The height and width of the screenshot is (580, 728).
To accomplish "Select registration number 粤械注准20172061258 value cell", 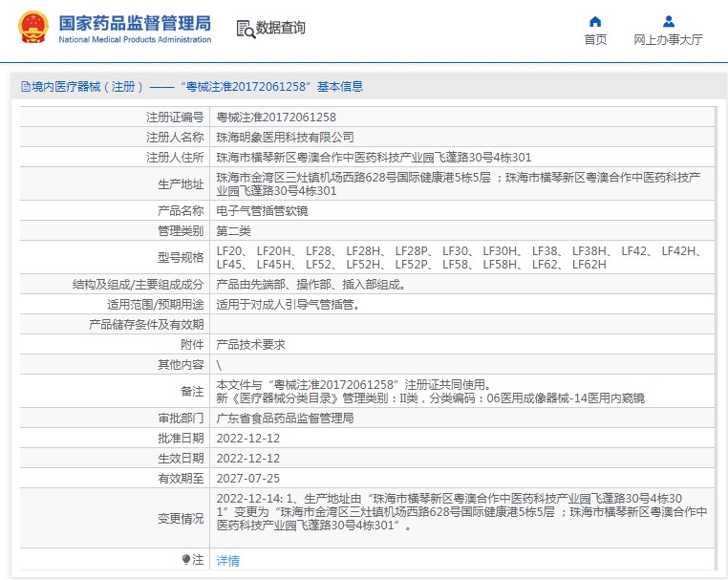I will tap(276, 117).
